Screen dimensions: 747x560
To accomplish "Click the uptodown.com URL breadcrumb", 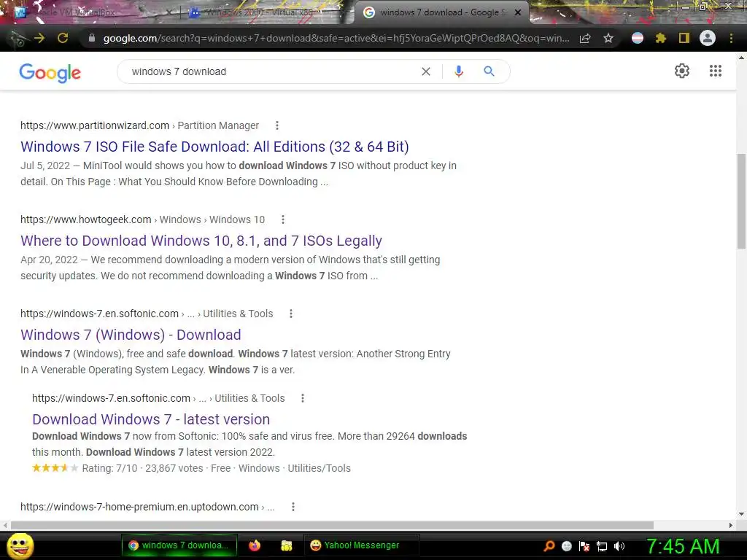I will 147,507.
